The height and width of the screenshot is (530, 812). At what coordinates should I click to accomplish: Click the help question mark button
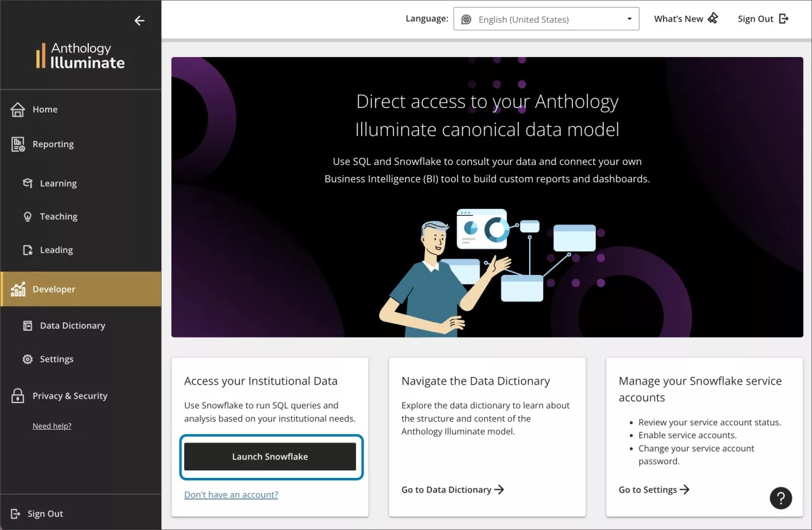781,498
